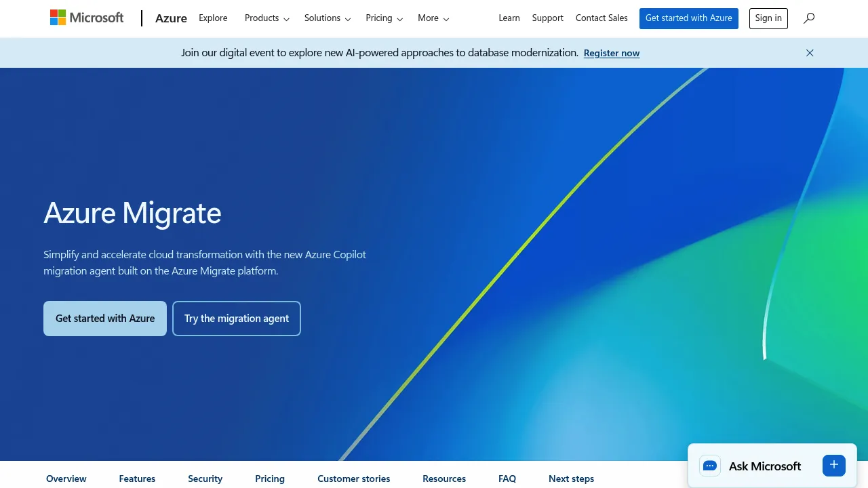The height and width of the screenshot is (488, 868).
Task: Open the Learn link
Action: tap(509, 18)
